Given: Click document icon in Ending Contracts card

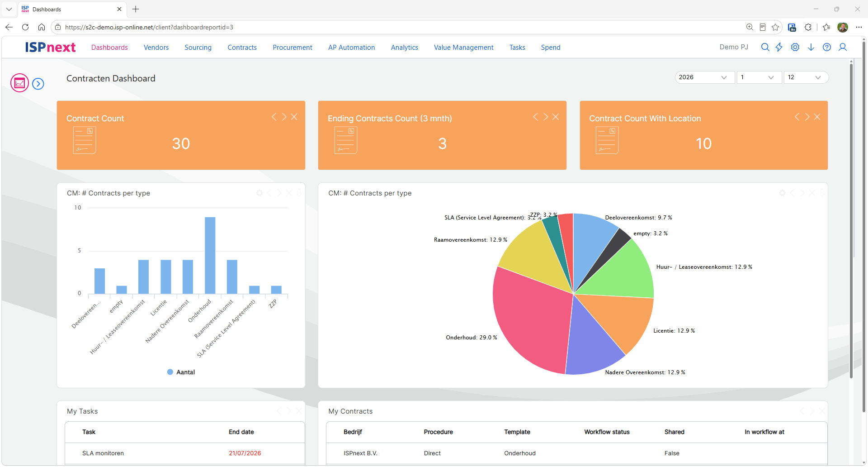Looking at the screenshot, I should click(346, 140).
